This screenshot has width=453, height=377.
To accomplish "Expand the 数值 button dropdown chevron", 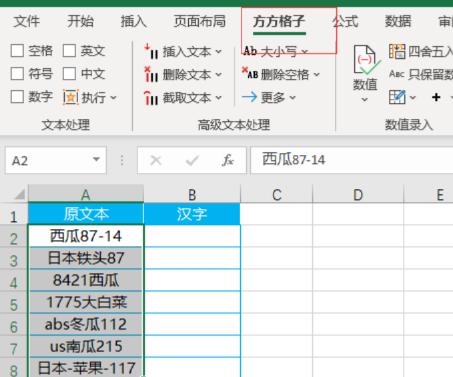I will coord(365,99).
